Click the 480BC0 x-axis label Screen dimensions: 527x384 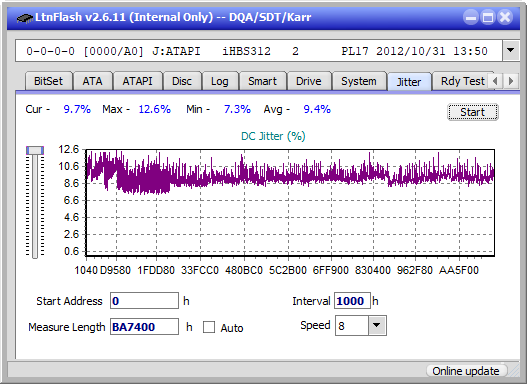244,270
